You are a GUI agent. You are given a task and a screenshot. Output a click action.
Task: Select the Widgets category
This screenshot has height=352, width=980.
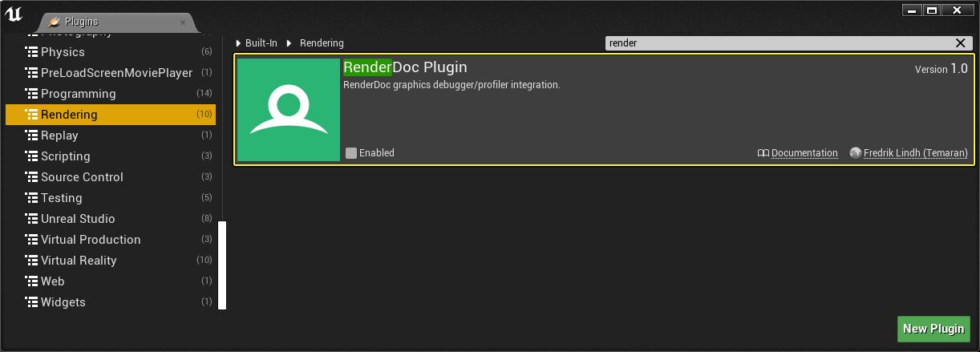pos(111,302)
